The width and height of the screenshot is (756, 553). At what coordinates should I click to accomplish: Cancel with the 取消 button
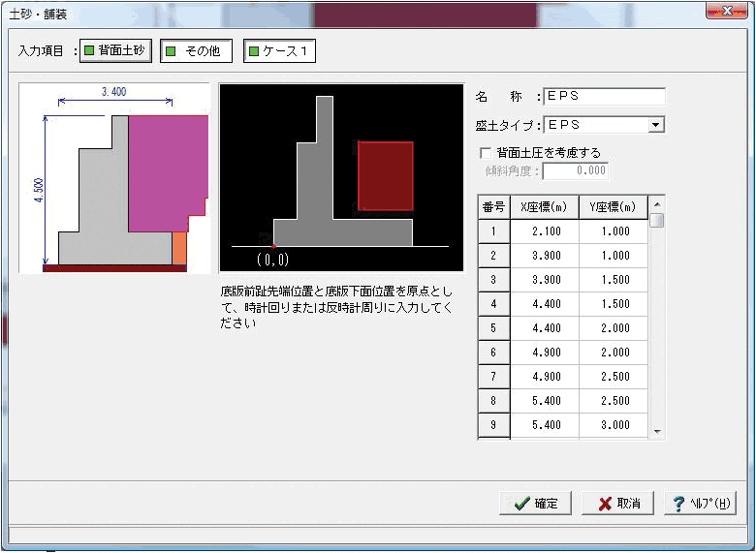click(x=618, y=504)
